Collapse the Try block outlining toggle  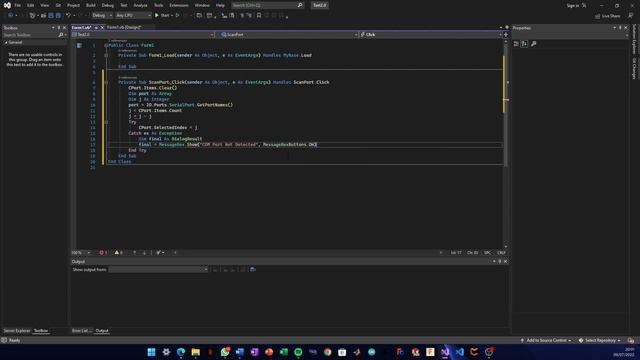click(106, 122)
